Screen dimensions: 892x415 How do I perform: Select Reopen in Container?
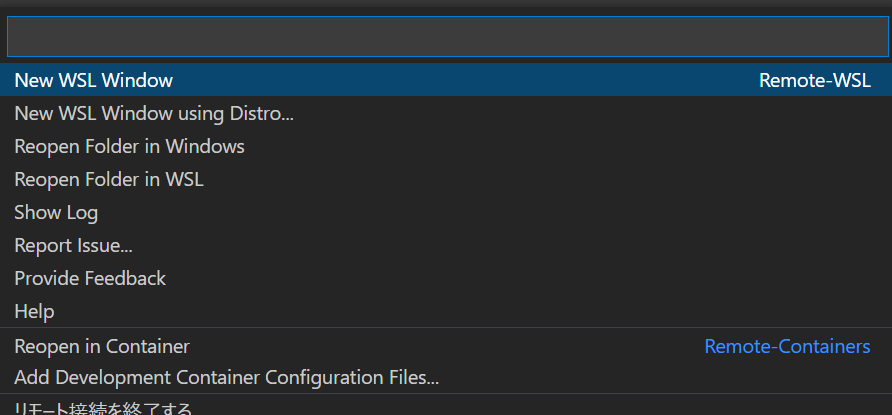click(102, 347)
